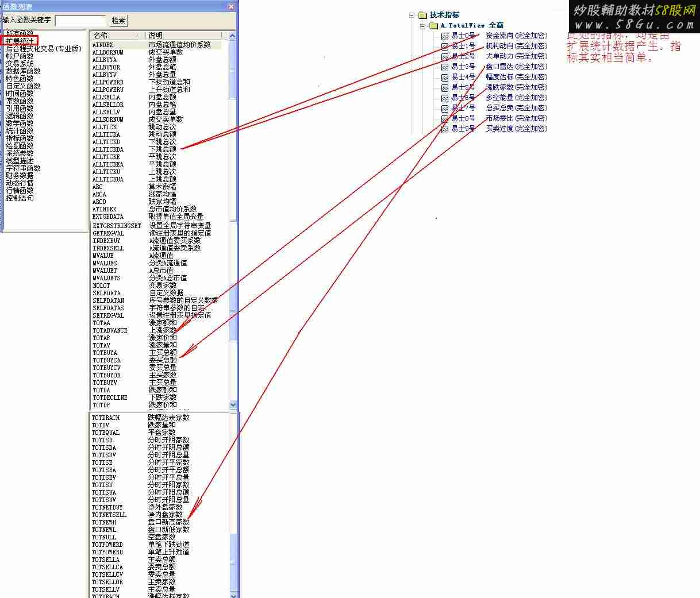Select the 财务数据 category

click(20, 175)
